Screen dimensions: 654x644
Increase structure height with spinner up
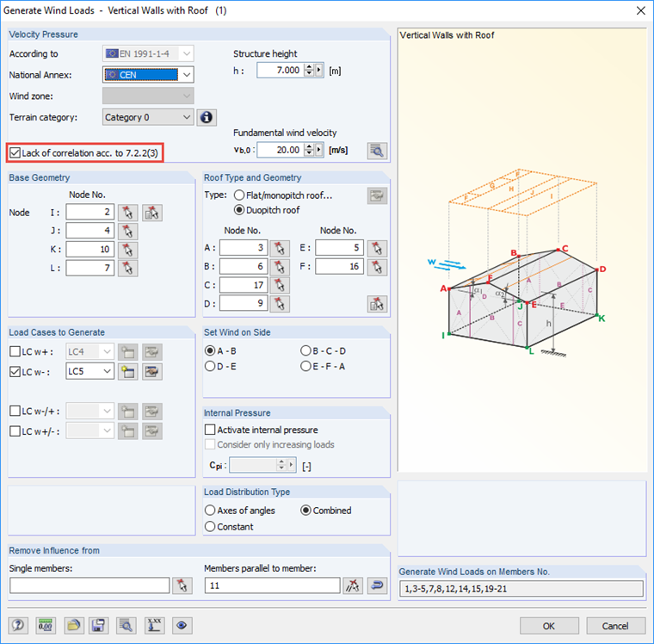click(309, 67)
